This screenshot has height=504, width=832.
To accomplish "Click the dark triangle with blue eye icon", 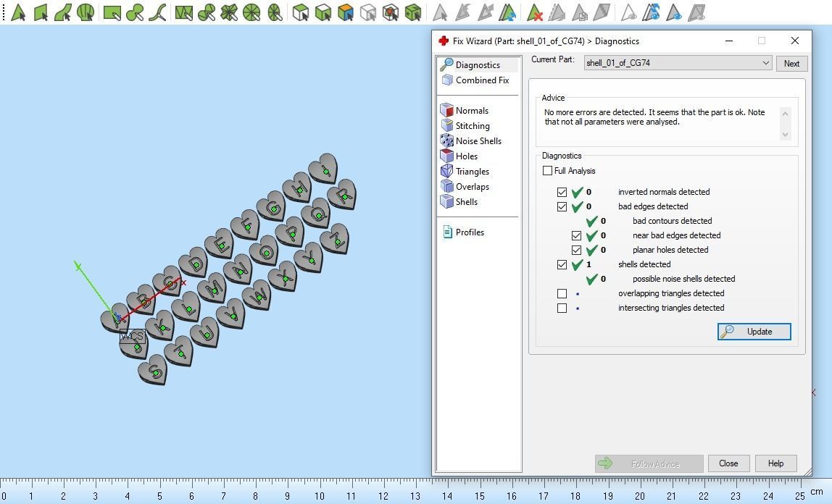I will 674,12.
